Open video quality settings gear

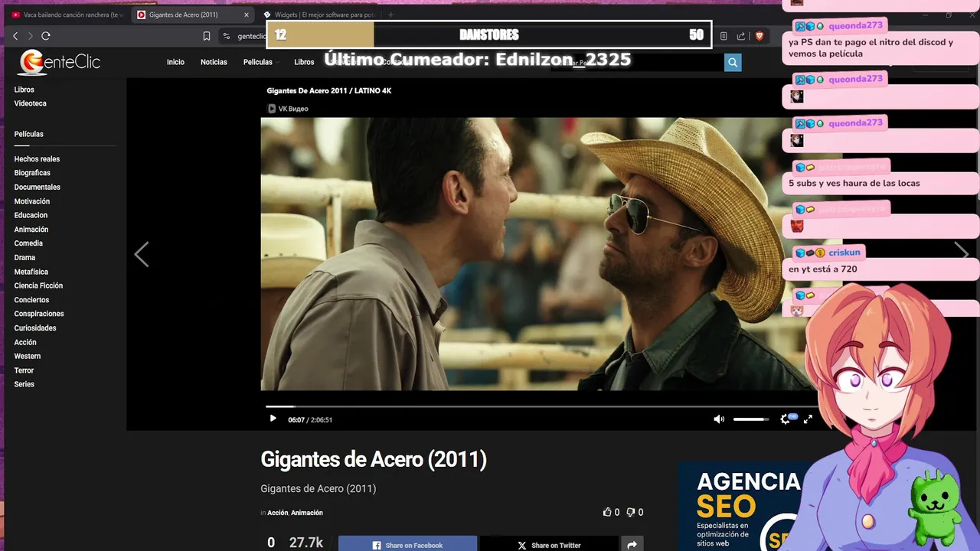[x=785, y=419]
